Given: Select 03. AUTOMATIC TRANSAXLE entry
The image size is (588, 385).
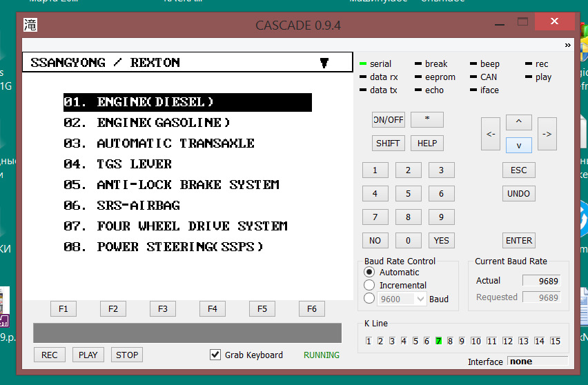Looking at the screenshot, I should pyautogui.click(x=159, y=144).
